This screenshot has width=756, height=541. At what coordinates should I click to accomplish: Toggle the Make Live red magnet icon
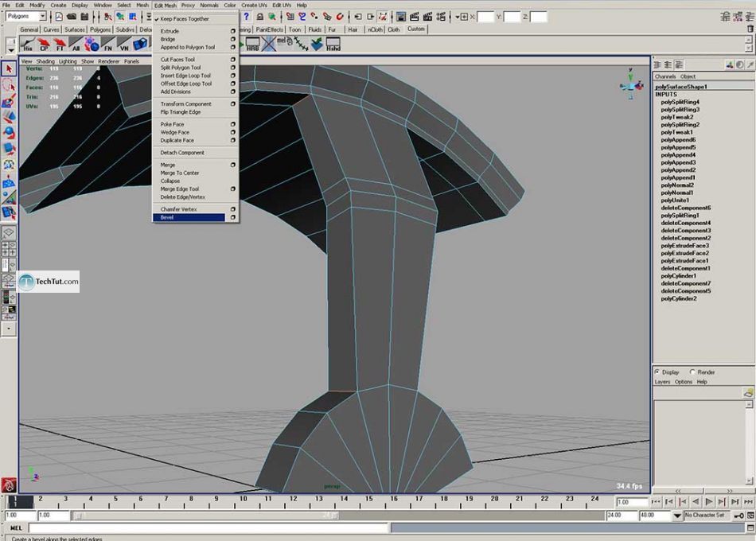340,17
